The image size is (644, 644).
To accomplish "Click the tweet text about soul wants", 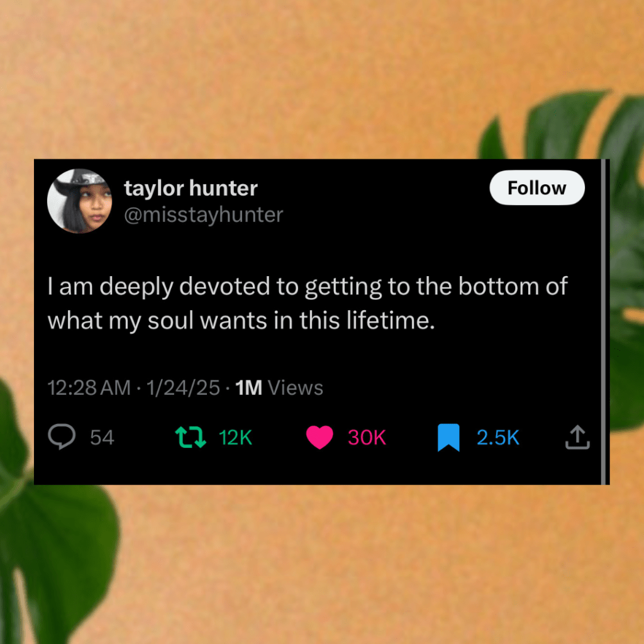I will (307, 303).
